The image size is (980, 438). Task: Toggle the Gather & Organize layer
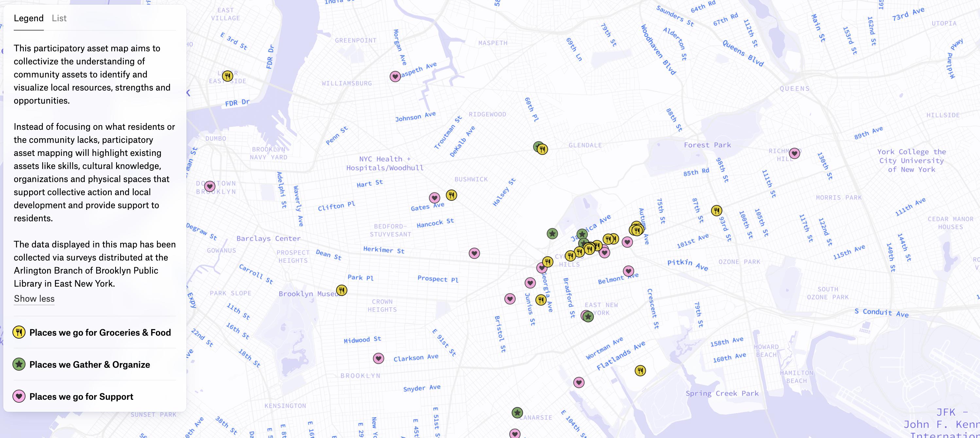coord(90,364)
